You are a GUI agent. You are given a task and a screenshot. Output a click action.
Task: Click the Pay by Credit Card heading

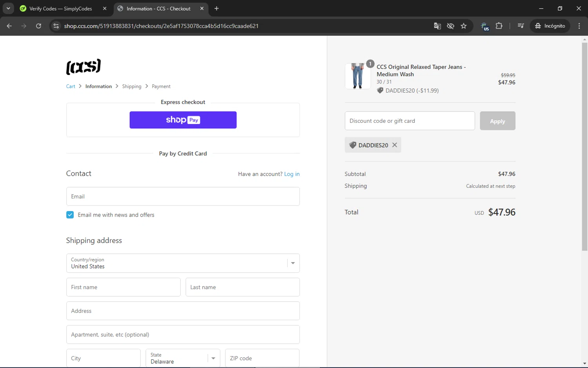pyautogui.click(x=183, y=154)
